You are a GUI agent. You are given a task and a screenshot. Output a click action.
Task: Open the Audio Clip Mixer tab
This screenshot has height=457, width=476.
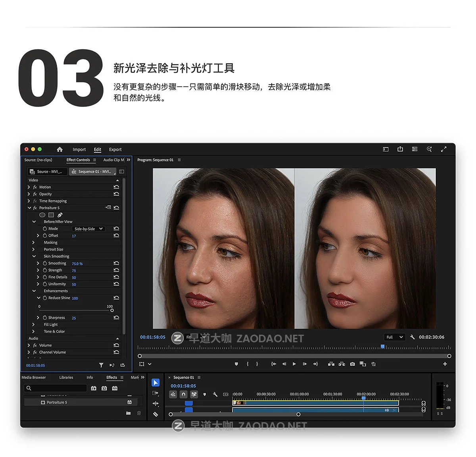114,160
